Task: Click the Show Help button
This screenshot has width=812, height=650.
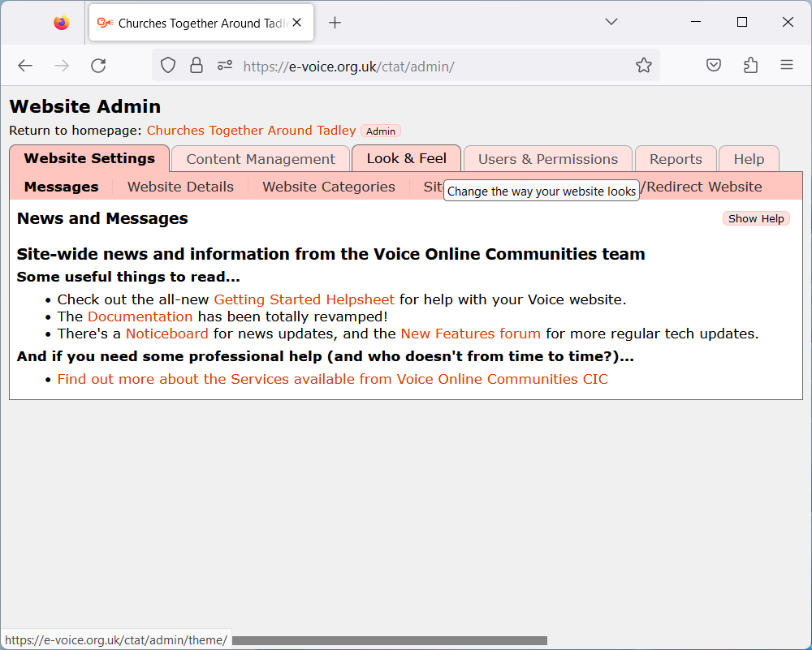Action: 755,219
